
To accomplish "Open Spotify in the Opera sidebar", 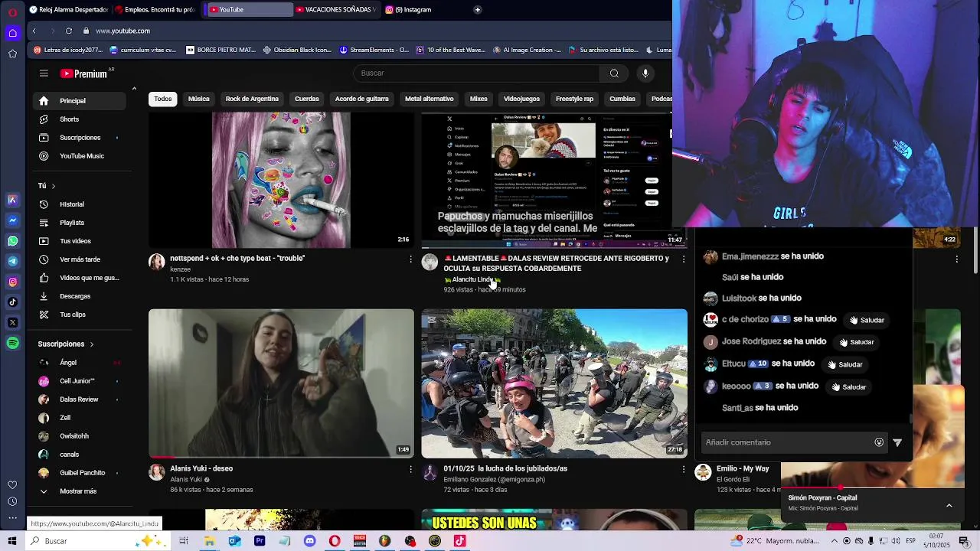I will tap(12, 344).
